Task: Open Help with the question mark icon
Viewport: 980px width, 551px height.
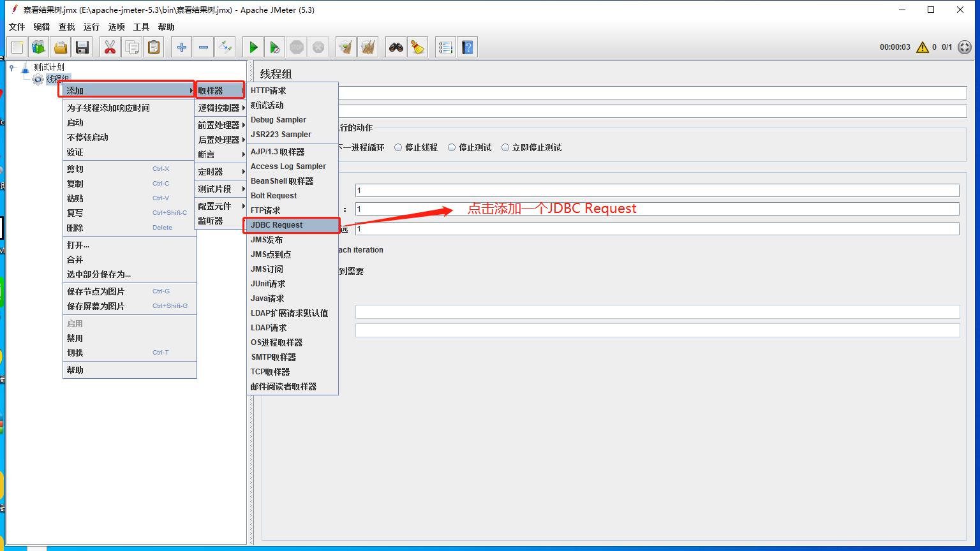Action: point(468,47)
